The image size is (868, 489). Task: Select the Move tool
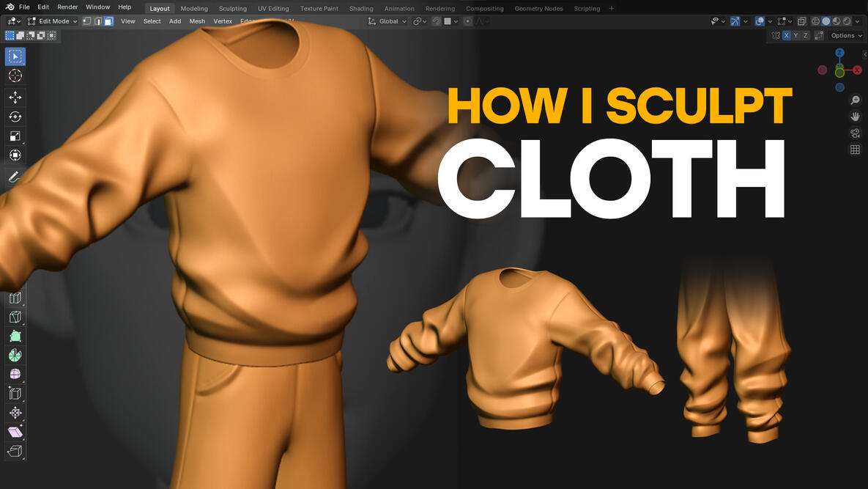pos(15,96)
